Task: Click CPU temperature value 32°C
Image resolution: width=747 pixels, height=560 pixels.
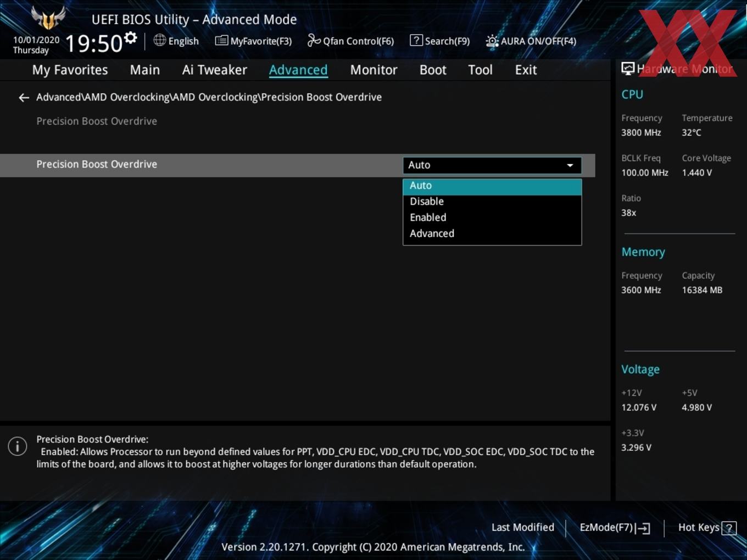Action: point(692,132)
